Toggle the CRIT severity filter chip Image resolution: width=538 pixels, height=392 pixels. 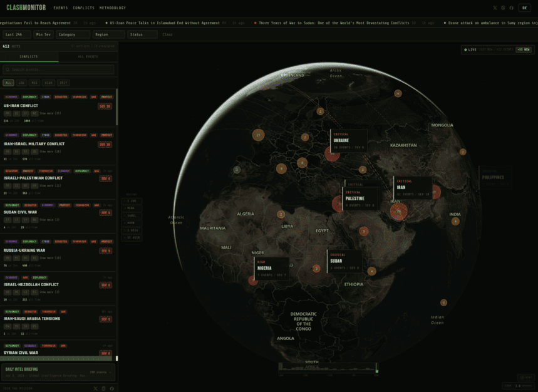click(64, 83)
